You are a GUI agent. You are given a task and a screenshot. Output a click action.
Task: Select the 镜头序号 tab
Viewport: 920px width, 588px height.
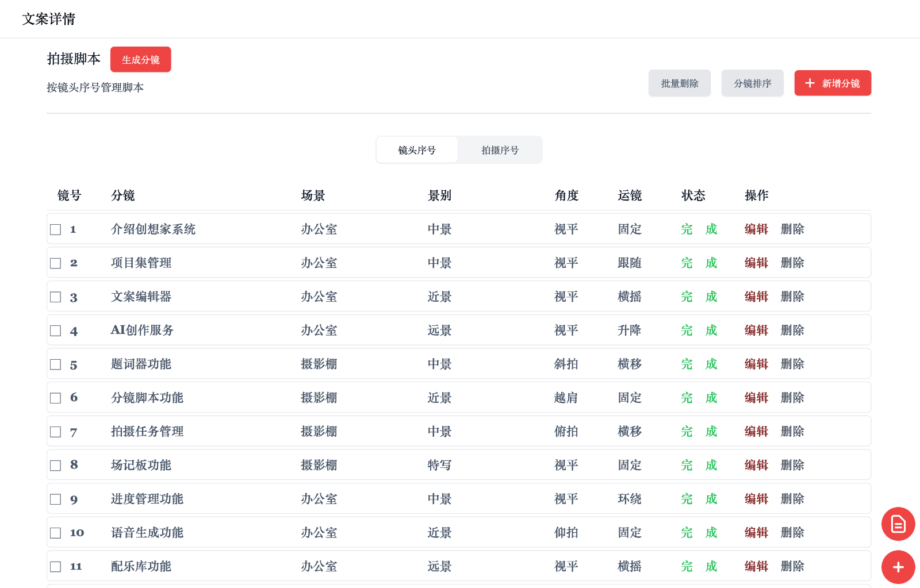tap(417, 150)
